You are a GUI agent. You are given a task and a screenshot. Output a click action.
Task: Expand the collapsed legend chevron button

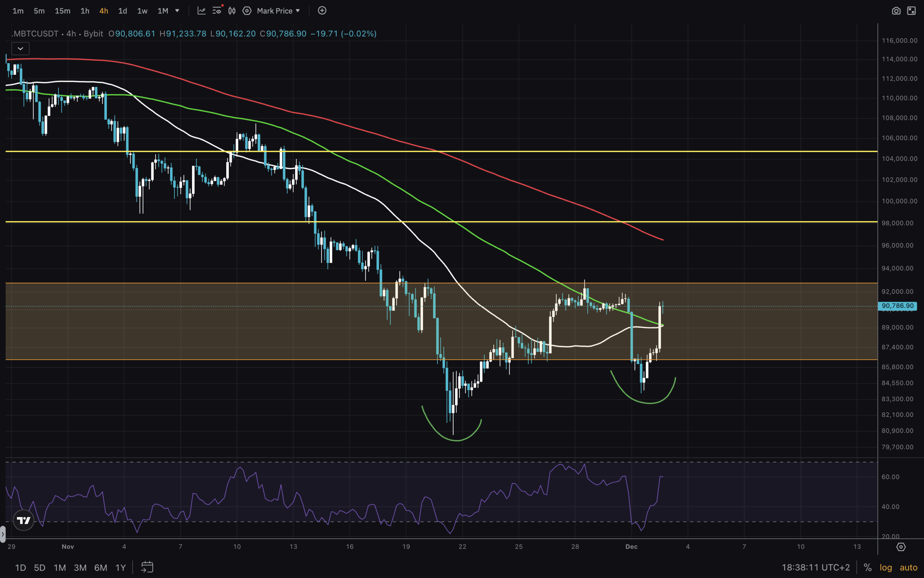20,49
